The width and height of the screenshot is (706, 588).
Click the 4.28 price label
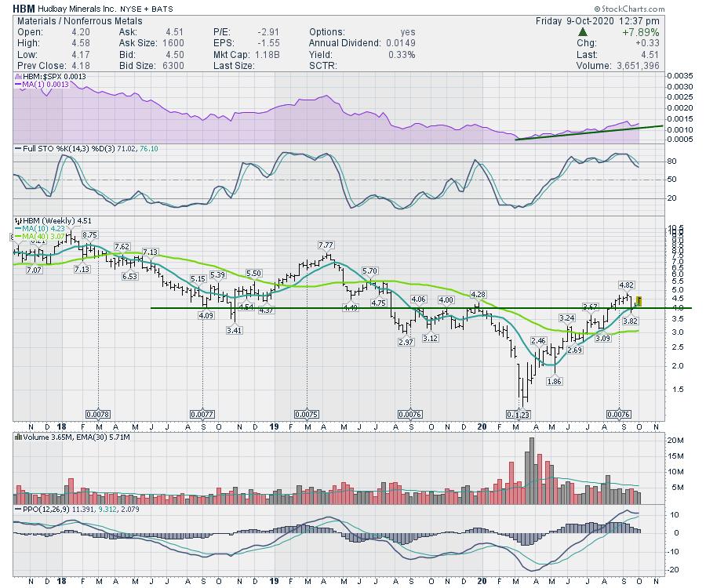[x=479, y=294]
